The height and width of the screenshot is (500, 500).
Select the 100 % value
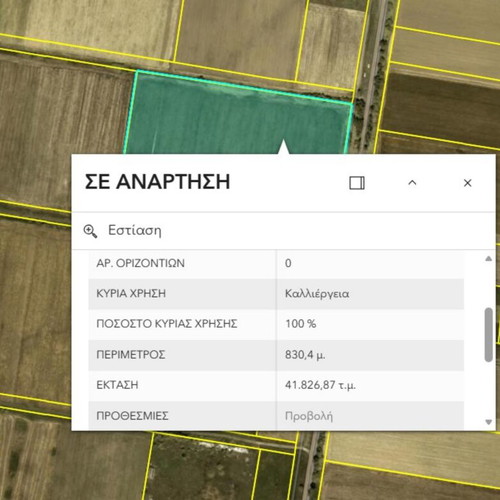pyautogui.click(x=301, y=324)
